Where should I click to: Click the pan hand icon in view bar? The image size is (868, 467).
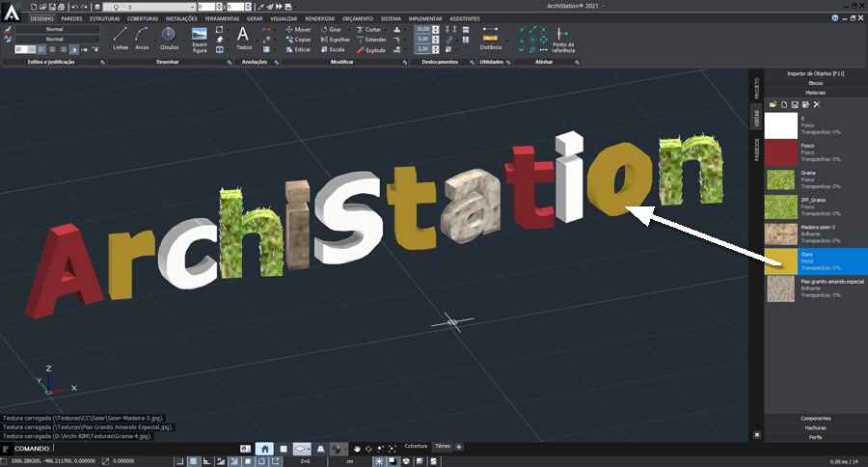click(x=357, y=449)
